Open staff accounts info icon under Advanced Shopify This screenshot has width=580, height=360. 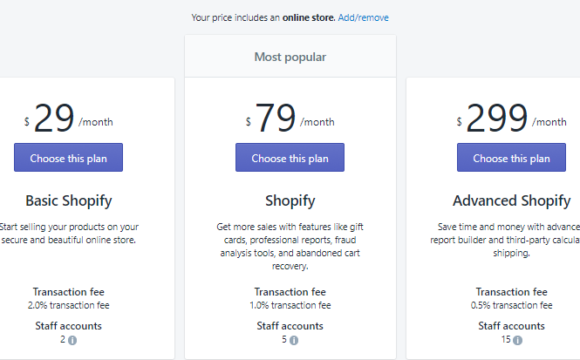tap(518, 340)
